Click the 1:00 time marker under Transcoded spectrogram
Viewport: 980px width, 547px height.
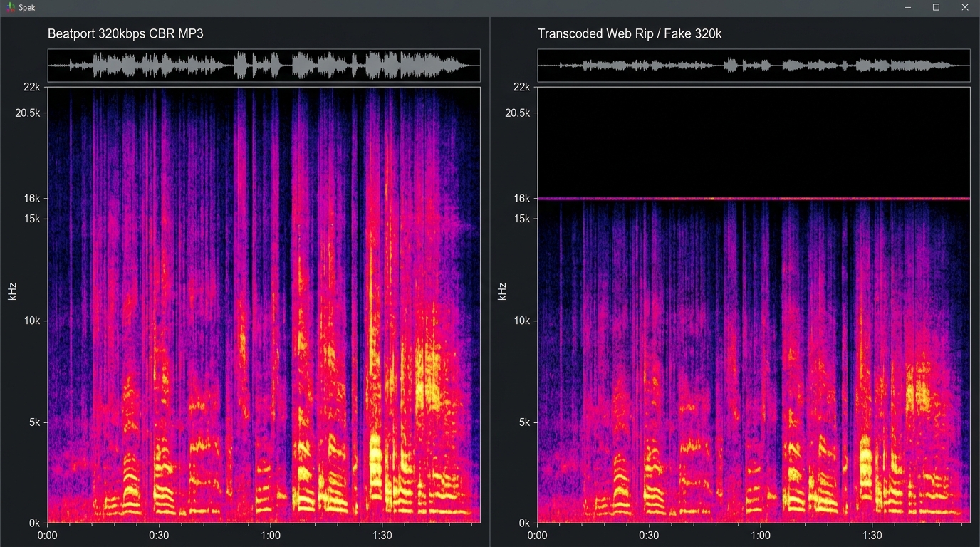point(761,536)
